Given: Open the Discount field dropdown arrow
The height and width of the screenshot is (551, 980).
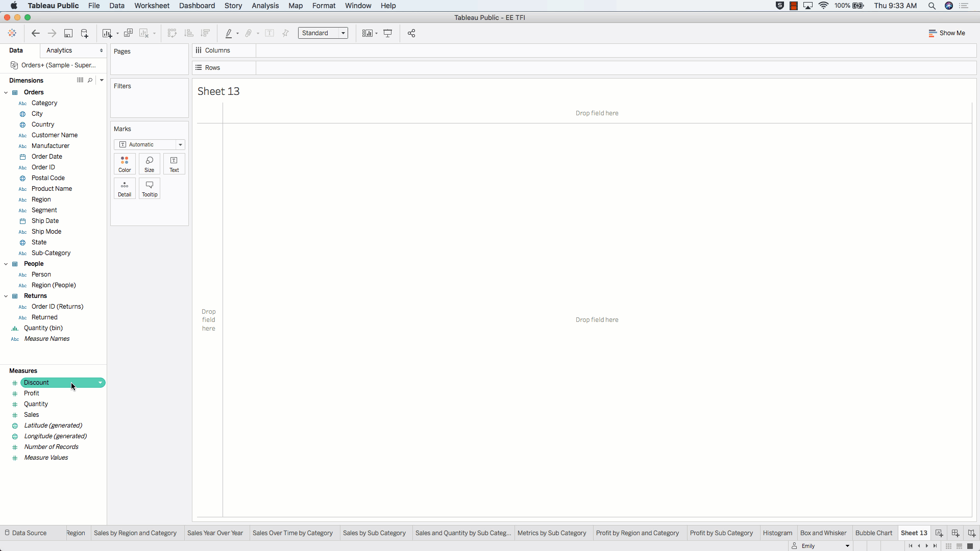Looking at the screenshot, I should point(101,383).
